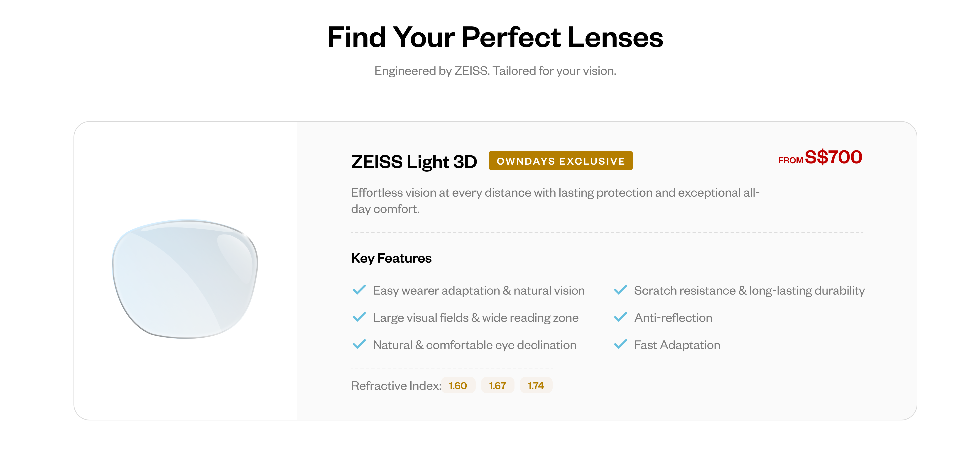Click Fast Adaptation feature text
This screenshot has height=449, width=980.
click(x=677, y=345)
